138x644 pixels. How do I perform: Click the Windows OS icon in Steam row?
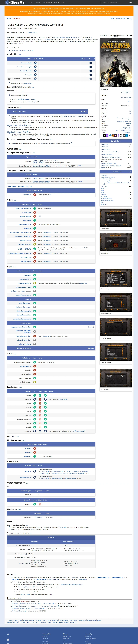pos(90,75)
